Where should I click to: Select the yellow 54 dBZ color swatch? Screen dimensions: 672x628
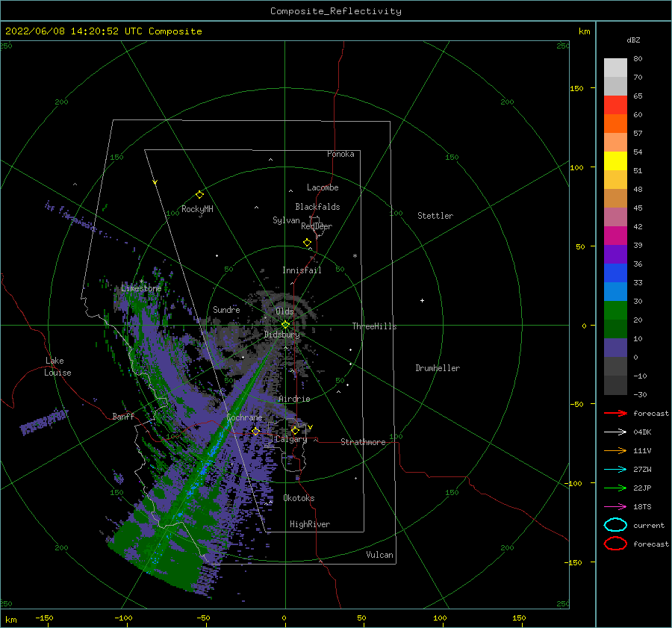615,161
